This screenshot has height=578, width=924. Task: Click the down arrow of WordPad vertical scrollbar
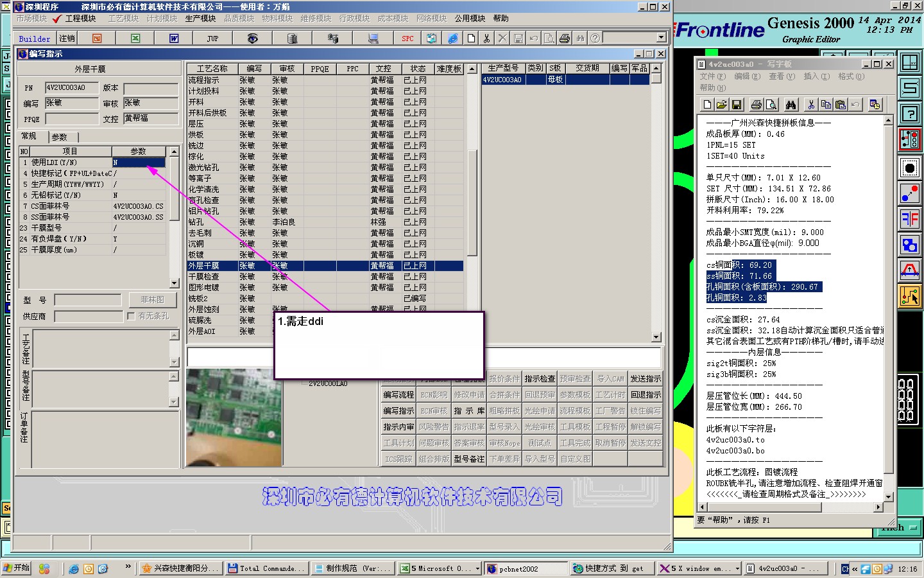(x=889, y=496)
